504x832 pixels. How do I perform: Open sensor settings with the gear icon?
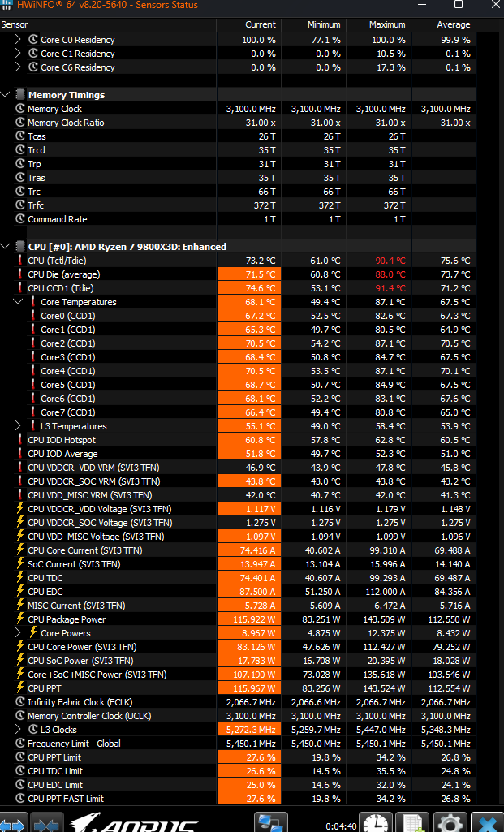[451, 821]
